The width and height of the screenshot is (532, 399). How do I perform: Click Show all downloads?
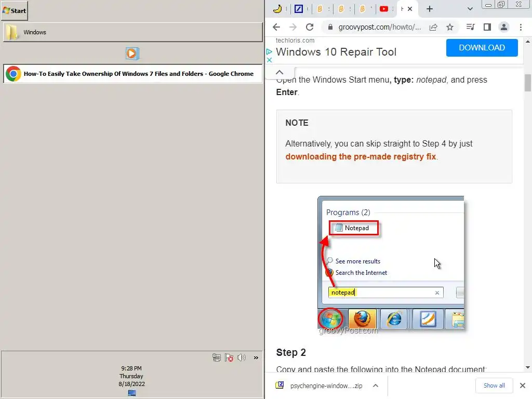(x=494, y=385)
